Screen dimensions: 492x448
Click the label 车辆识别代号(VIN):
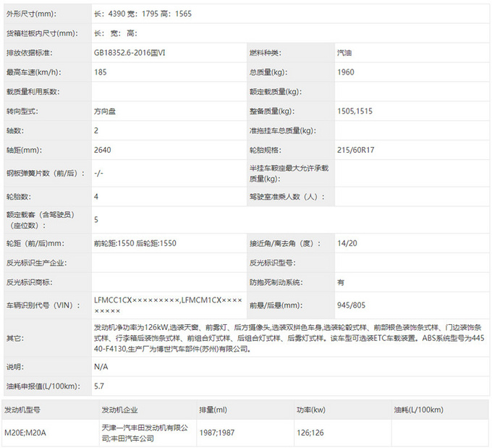[x=43, y=305]
